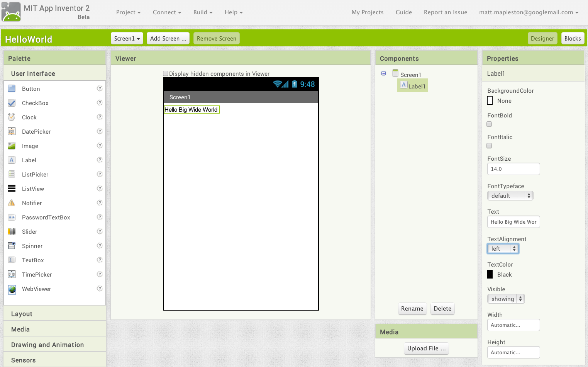The width and height of the screenshot is (588, 367).
Task: Collapse the Screen1 tree node
Action: tap(384, 73)
